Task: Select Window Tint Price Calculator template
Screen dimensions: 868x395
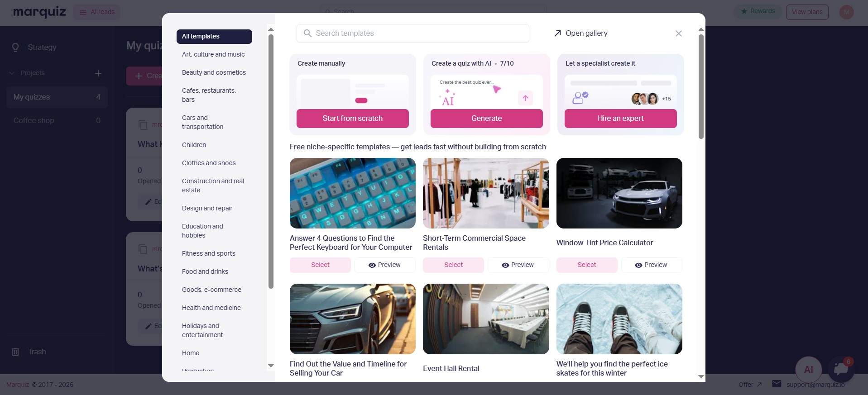Action: point(587,265)
